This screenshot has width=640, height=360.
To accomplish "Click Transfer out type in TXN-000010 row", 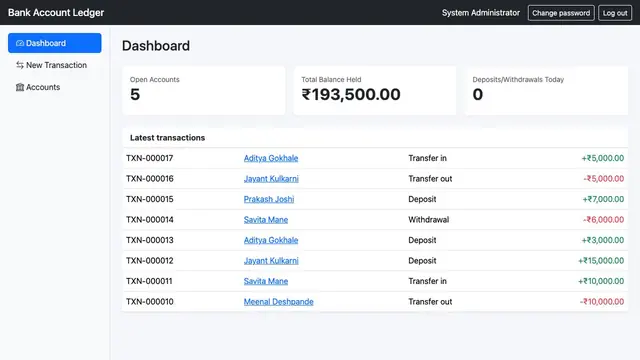I will 430,302.
